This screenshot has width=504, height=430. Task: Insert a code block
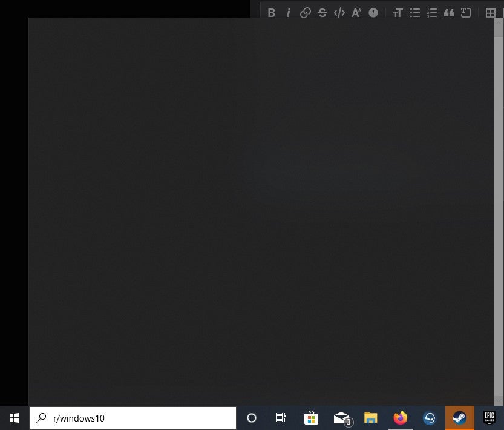(466, 12)
